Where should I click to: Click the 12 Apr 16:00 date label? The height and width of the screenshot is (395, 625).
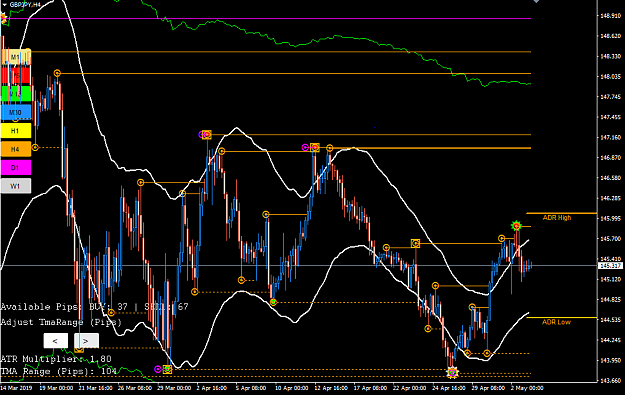(x=331, y=388)
